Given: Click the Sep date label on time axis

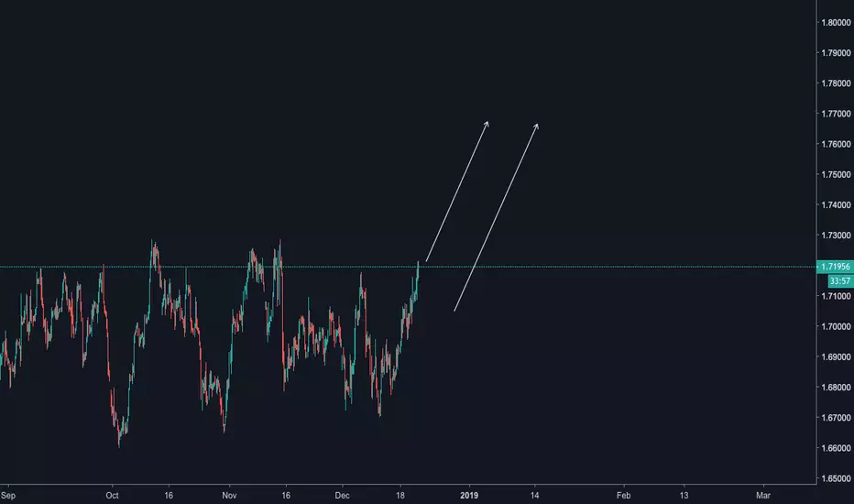Looking at the screenshot, I should click(x=8, y=495).
